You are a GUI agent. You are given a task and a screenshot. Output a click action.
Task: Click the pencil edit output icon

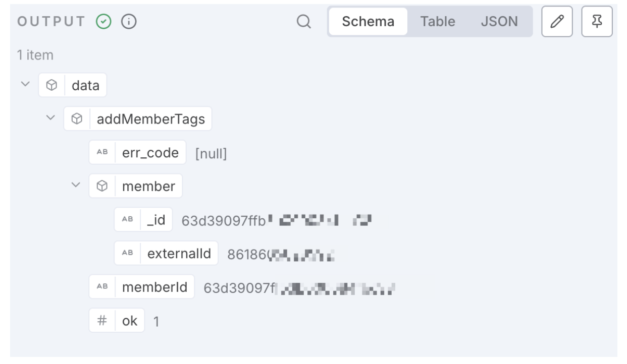click(557, 22)
